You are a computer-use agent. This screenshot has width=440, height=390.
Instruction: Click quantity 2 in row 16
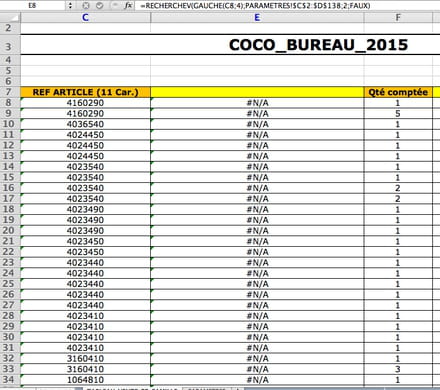tap(398, 188)
